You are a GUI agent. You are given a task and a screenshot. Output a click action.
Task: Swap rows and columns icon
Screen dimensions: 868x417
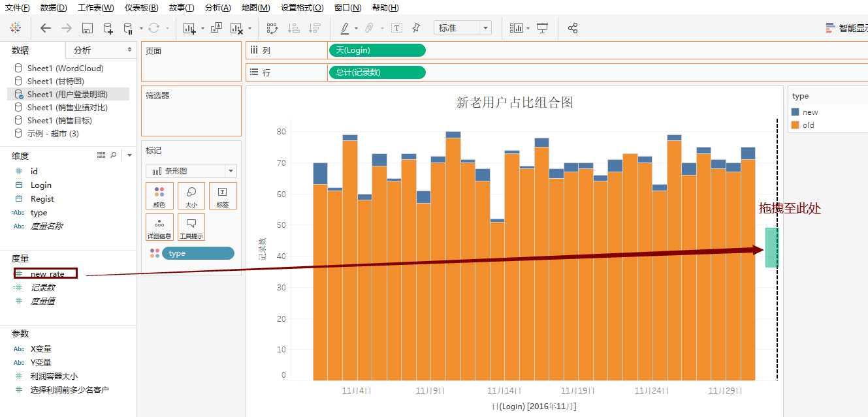(273, 28)
